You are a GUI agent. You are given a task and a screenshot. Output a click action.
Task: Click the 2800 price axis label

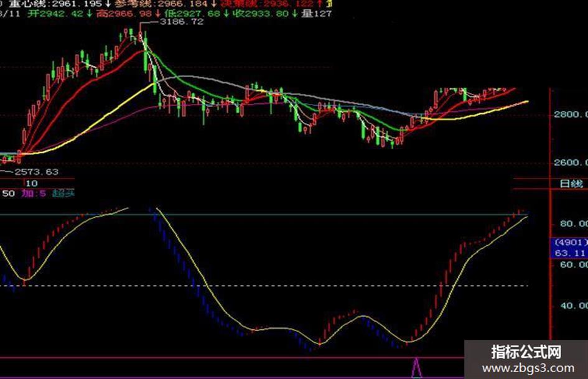point(571,115)
